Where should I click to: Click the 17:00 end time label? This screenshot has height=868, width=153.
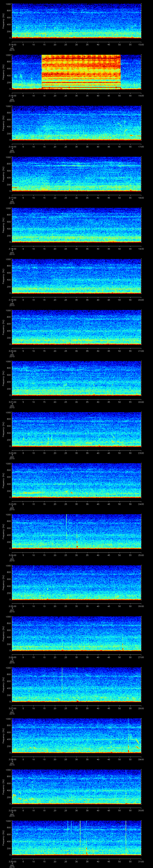pos(141,147)
